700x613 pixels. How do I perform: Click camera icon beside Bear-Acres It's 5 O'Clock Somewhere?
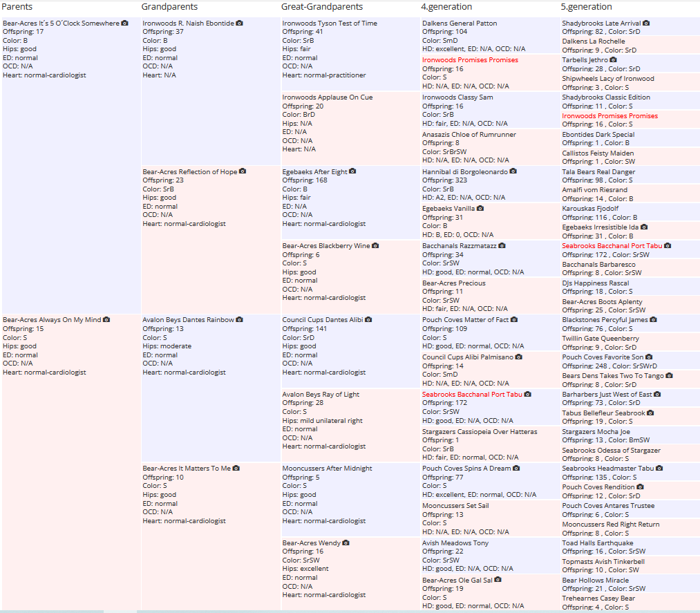point(124,23)
